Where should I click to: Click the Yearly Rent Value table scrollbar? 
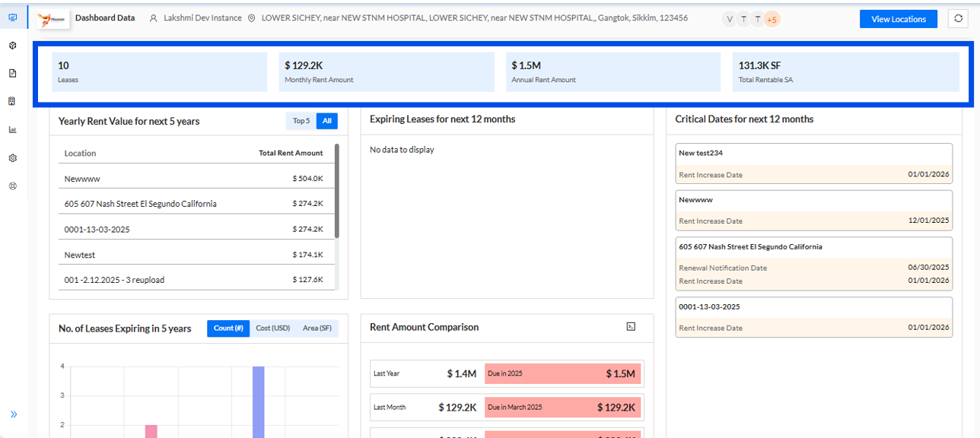[x=337, y=192]
